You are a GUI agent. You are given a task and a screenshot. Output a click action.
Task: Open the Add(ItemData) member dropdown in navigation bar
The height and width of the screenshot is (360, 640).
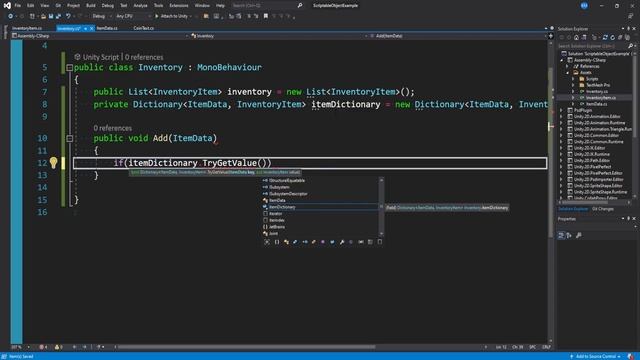click(x=457, y=36)
